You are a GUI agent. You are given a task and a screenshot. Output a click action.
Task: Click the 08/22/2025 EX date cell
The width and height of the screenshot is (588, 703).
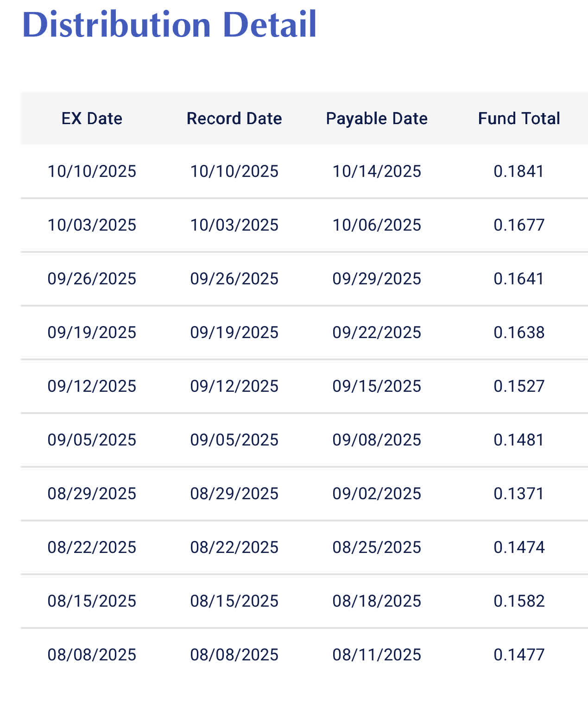point(92,547)
